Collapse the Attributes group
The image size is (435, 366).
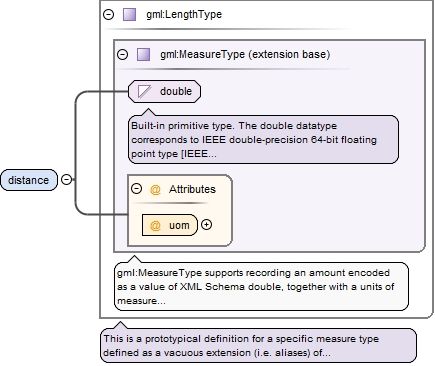[x=136, y=189]
